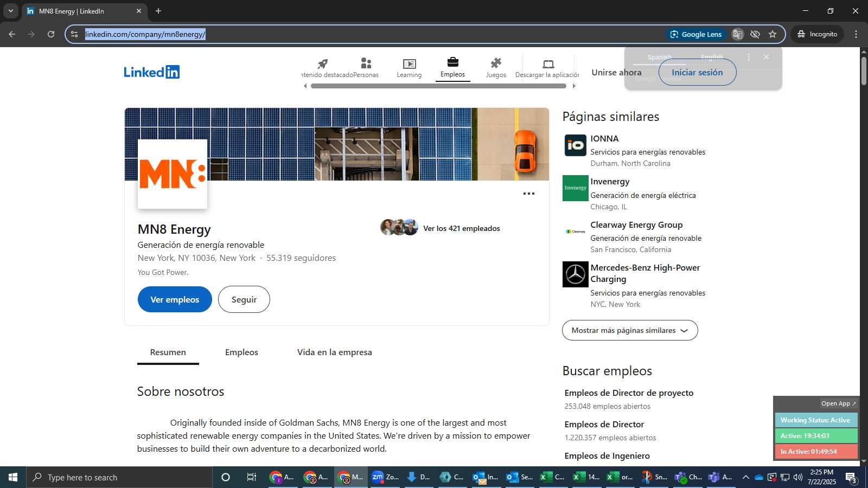The width and height of the screenshot is (868, 488).
Task: Click the Invenergy logo
Action: coord(576,188)
